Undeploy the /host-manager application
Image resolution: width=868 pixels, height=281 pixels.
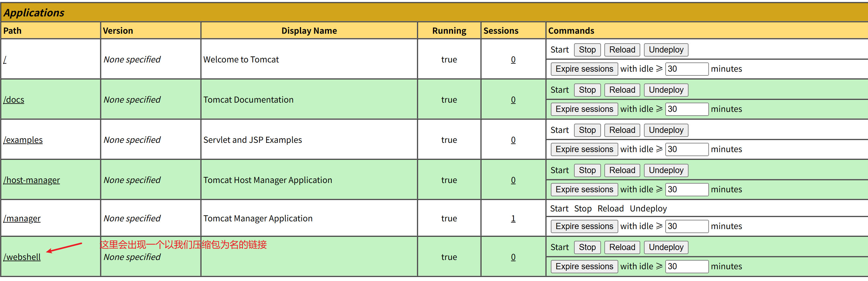click(666, 171)
